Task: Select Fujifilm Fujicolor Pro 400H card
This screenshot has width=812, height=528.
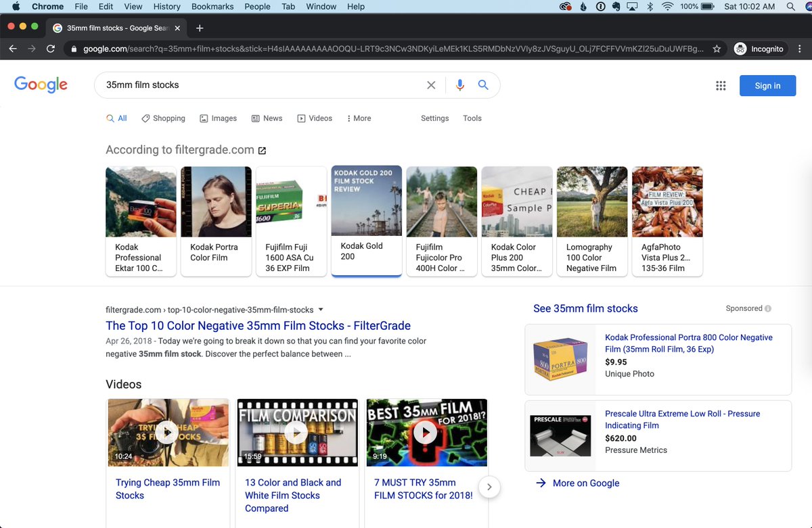Action: tap(441, 221)
